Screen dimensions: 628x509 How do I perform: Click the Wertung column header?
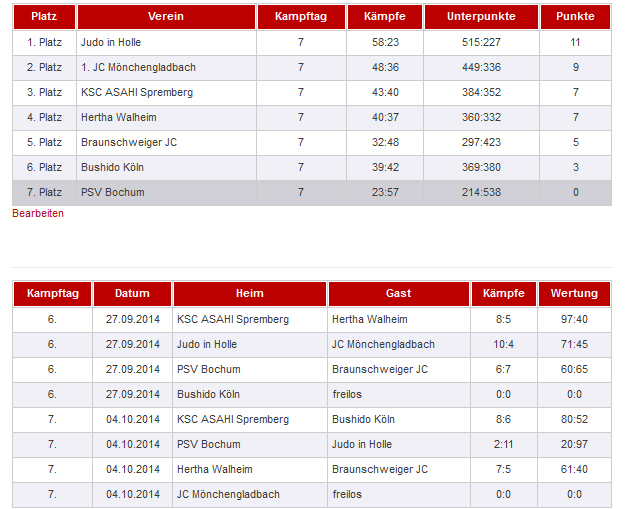click(574, 294)
